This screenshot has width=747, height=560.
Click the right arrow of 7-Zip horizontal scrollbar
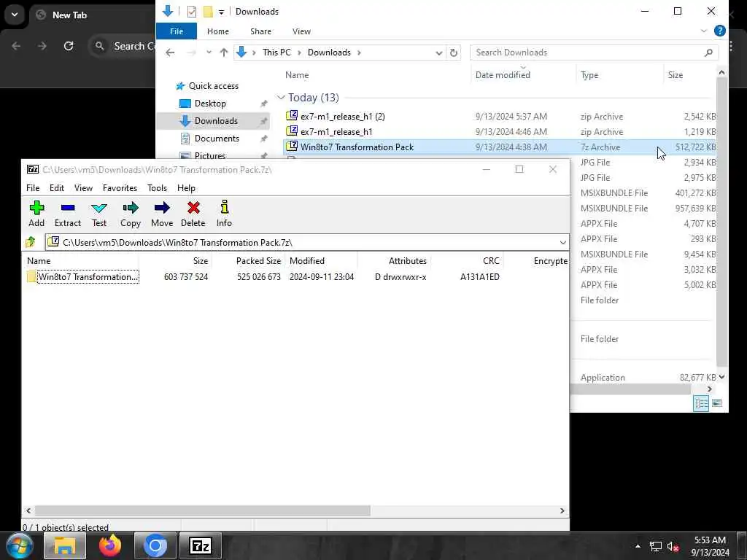(x=562, y=510)
